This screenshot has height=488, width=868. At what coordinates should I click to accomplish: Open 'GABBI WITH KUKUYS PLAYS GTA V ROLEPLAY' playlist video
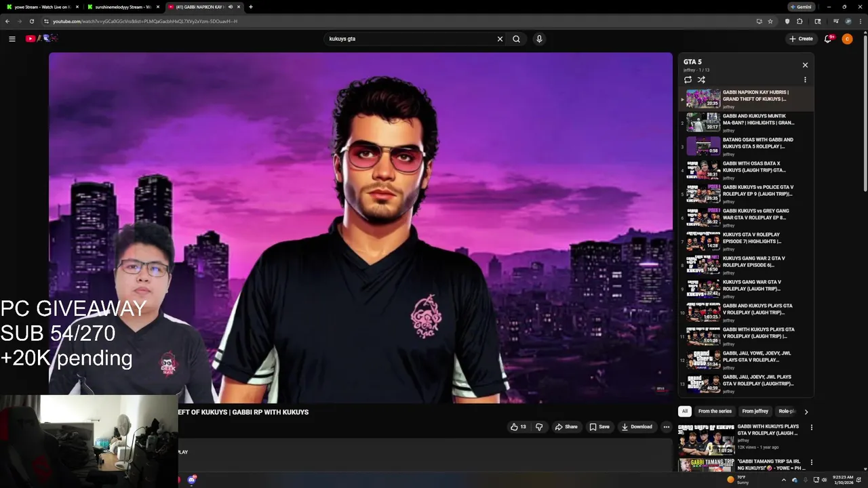pos(747,336)
